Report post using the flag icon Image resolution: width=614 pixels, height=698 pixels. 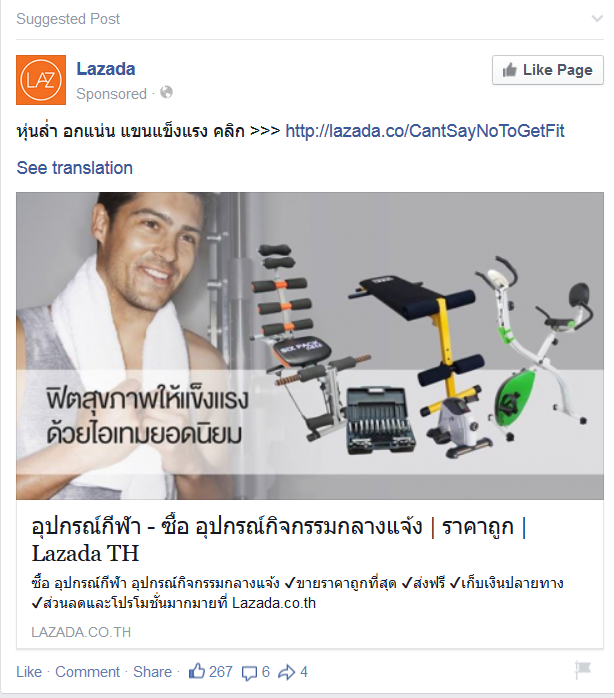coord(582,670)
